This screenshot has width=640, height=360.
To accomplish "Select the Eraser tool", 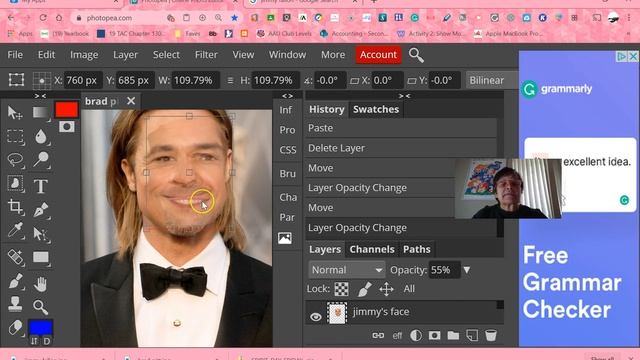I will pyautogui.click(x=16, y=327).
